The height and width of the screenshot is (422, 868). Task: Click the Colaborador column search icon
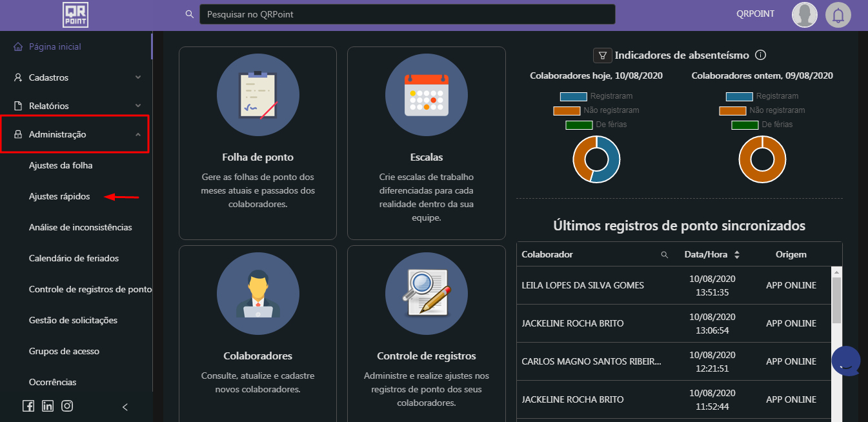coord(665,255)
